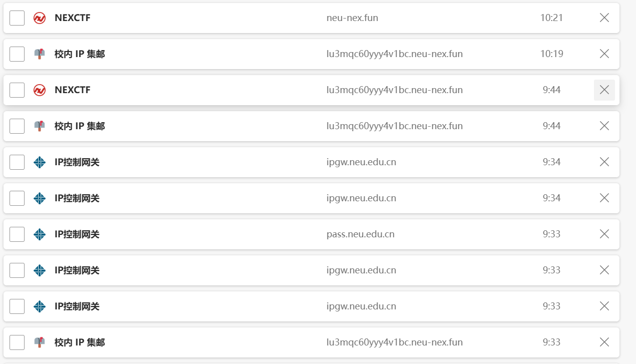The image size is (636, 364).
Task: Click the NEXCTF favicon in the 10:21 entry
Action: pos(40,18)
